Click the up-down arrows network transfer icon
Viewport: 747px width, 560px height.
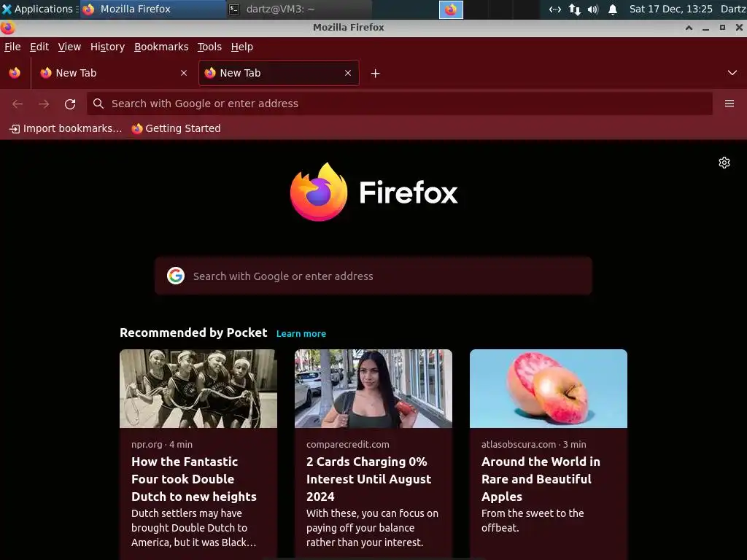point(575,9)
